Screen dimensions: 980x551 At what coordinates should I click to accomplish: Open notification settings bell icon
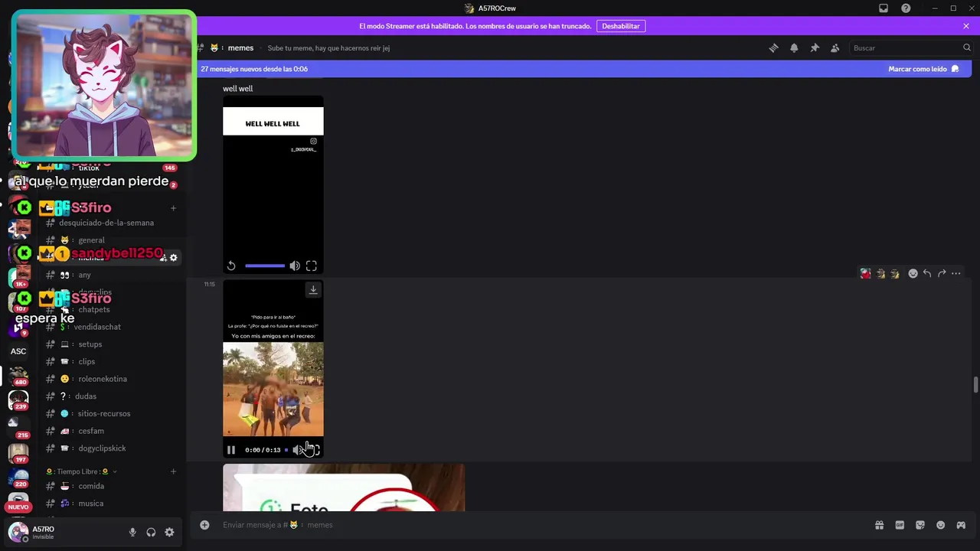pos(794,47)
